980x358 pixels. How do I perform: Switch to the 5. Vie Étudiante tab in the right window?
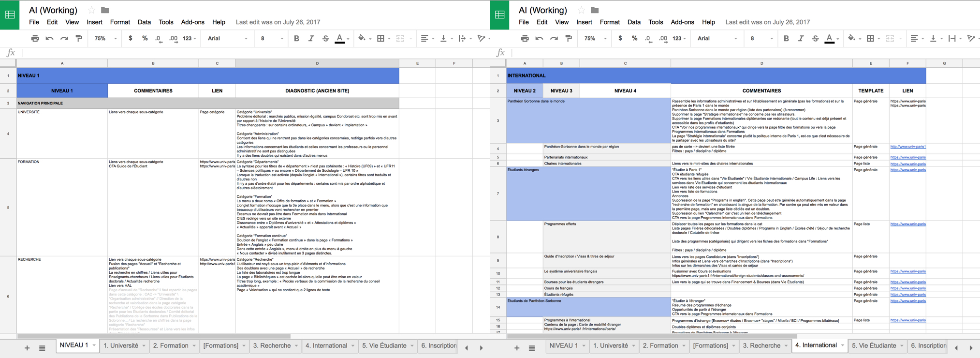tap(875, 345)
